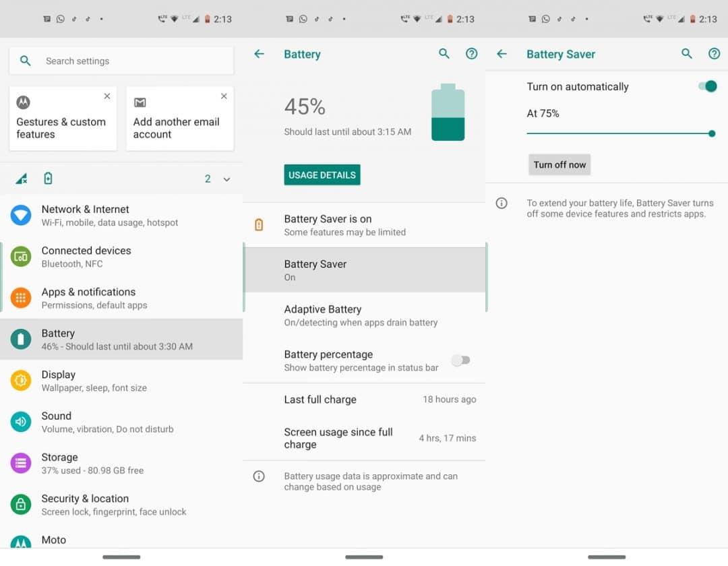Dismiss the Gestures & custom features card
The image size is (728, 566).
pos(107,96)
